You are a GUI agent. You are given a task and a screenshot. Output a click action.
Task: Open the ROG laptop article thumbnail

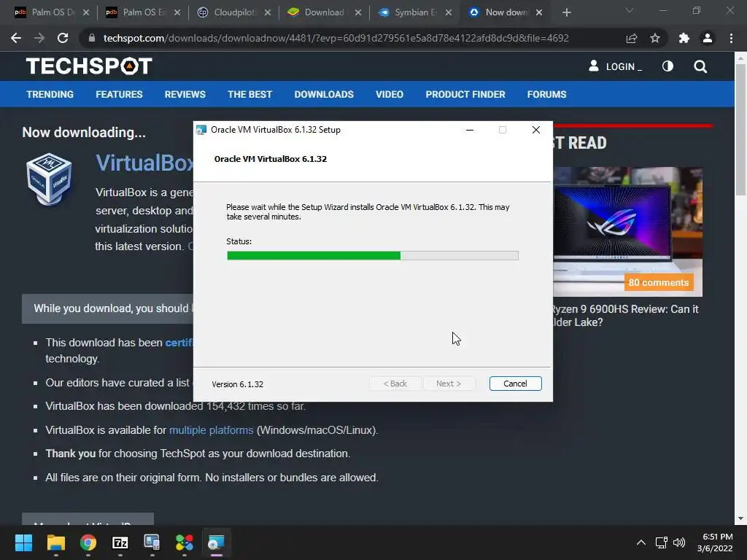pos(627,231)
